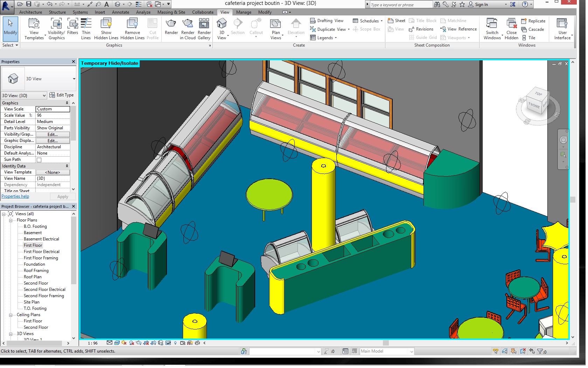The image size is (588, 368).
Task: Switch to the Manage ribbon tab
Action: point(244,12)
